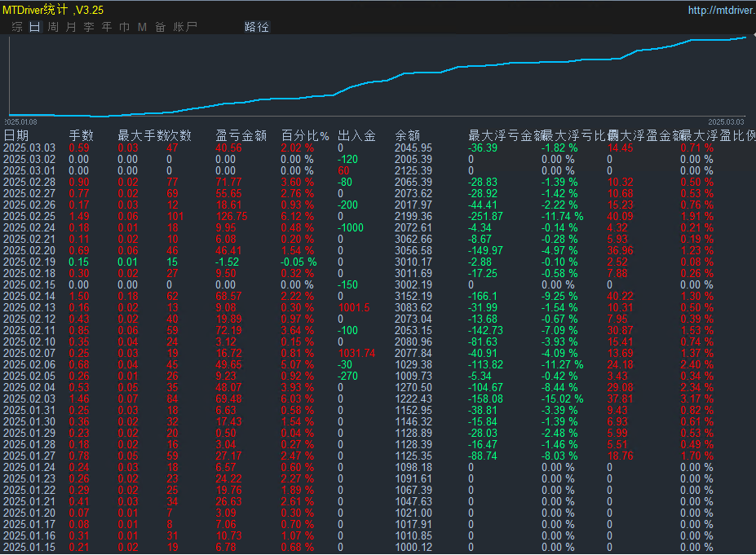Click the lots value 1.50
This screenshot has width=756, height=555.
(x=79, y=297)
